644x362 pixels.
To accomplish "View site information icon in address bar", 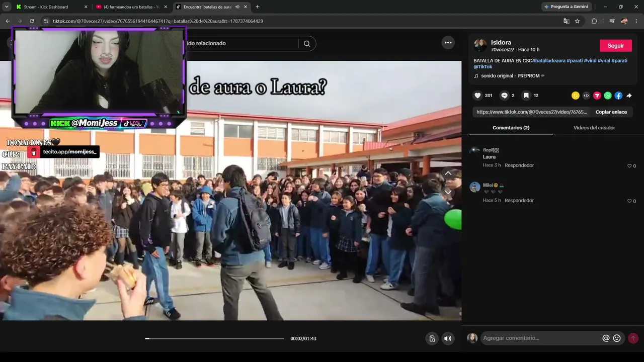I will pyautogui.click(x=46, y=21).
